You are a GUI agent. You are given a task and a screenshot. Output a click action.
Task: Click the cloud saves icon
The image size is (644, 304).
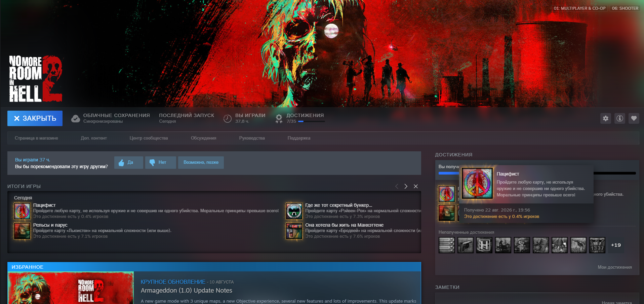(x=76, y=118)
